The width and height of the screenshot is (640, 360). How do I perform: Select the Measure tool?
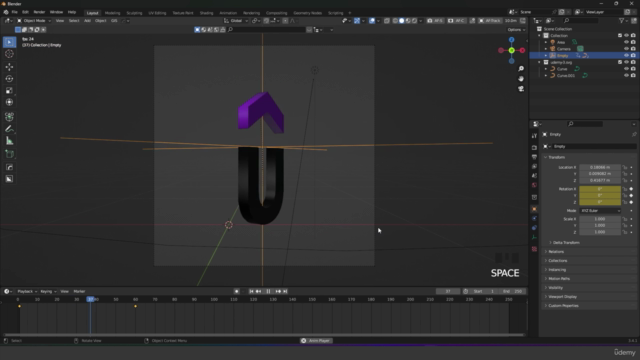coord(9,141)
